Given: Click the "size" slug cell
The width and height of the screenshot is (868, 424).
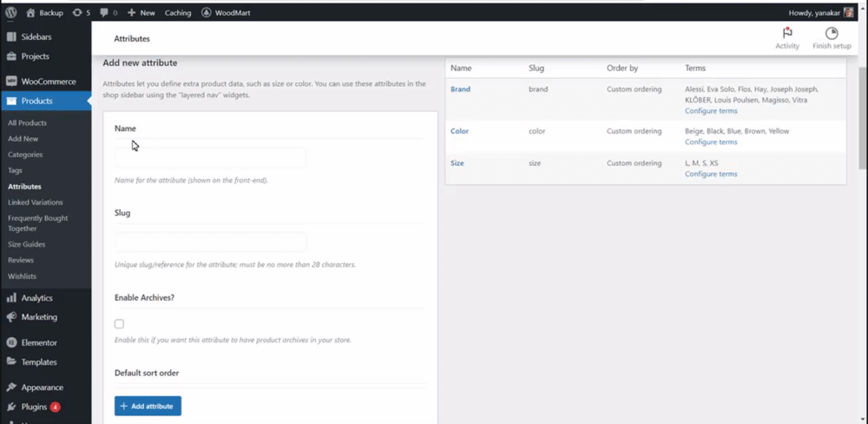Looking at the screenshot, I should [x=535, y=163].
